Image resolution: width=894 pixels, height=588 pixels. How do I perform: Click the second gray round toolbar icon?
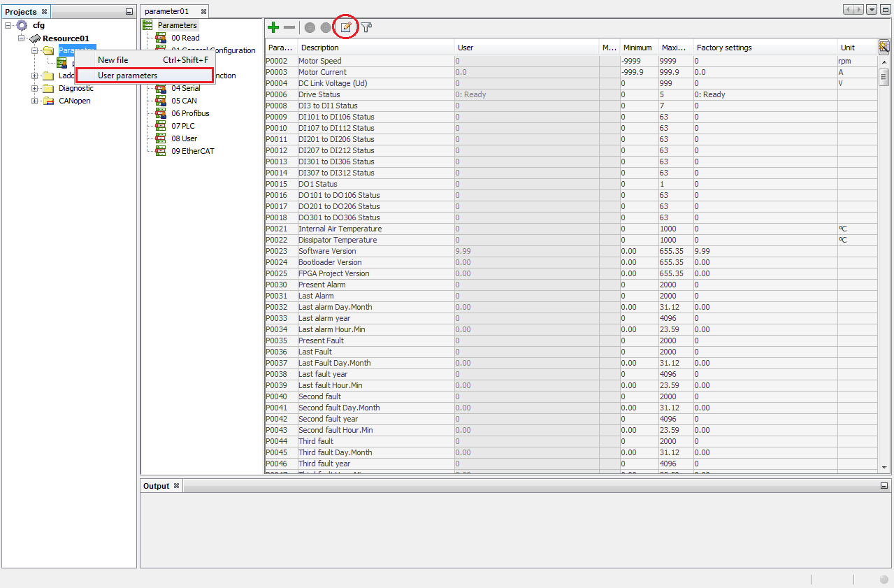tap(326, 27)
